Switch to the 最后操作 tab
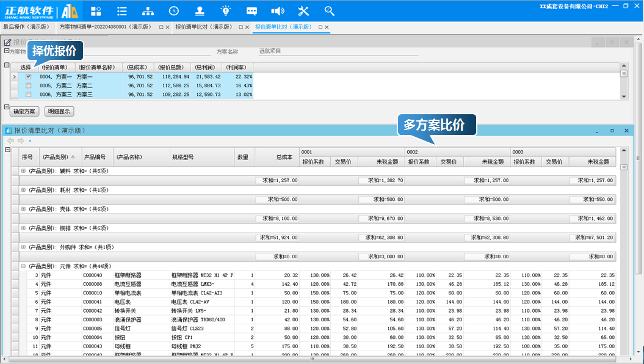The height and width of the screenshot is (364, 644). click(26, 27)
